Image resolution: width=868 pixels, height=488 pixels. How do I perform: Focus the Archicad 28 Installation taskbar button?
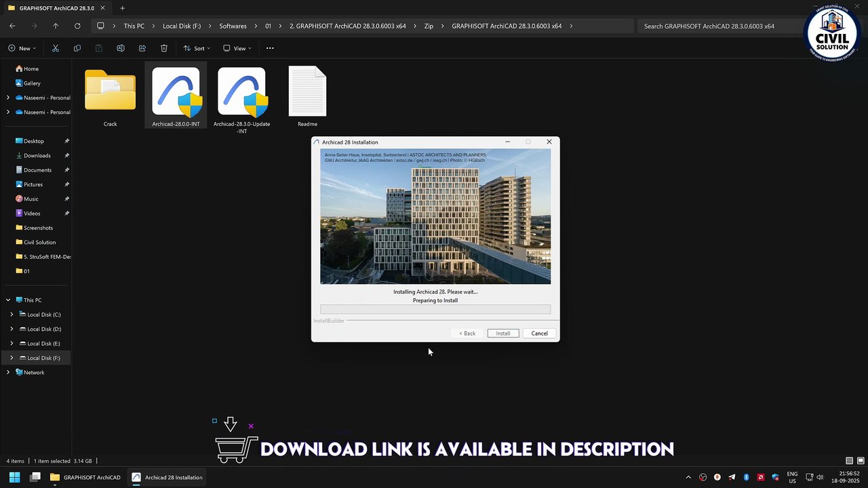tap(167, 477)
